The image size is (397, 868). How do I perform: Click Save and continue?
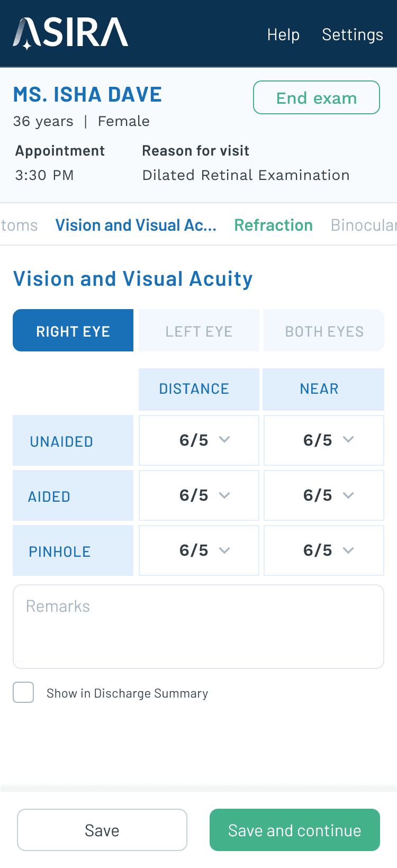[295, 830]
